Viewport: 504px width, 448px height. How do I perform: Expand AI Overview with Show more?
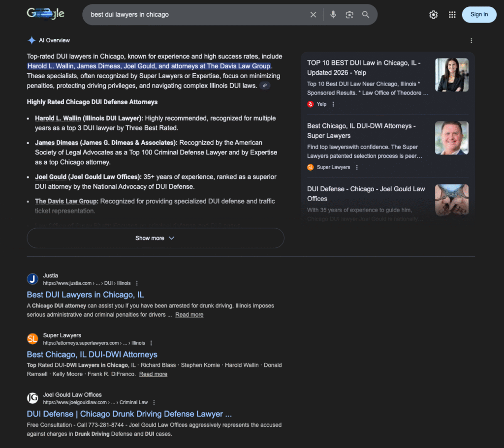(155, 238)
